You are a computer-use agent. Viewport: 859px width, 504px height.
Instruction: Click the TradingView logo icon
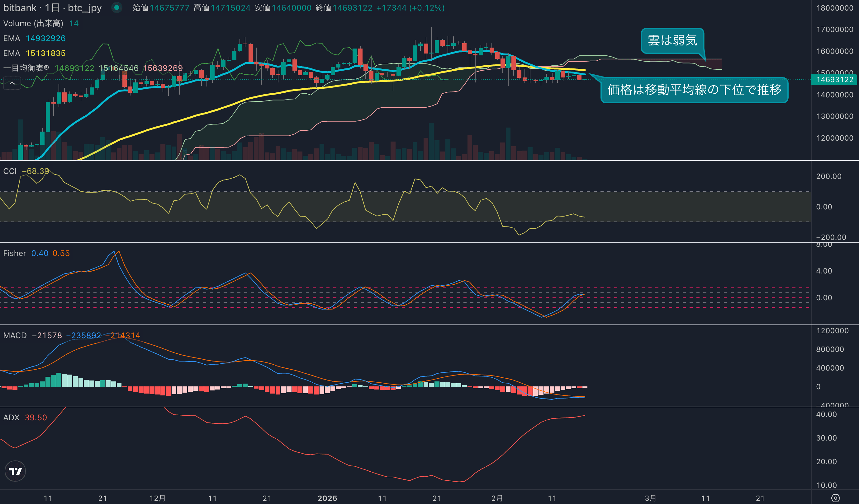[x=15, y=471]
